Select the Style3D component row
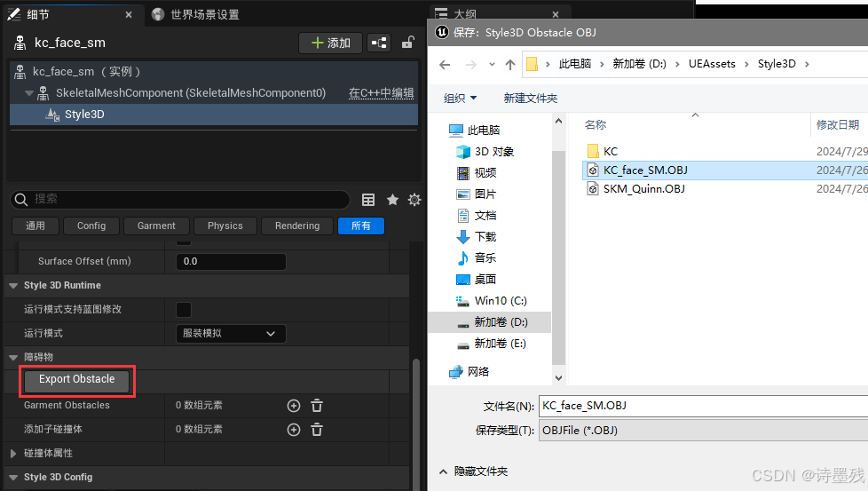The image size is (868, 491). click(x=214, y=114)
